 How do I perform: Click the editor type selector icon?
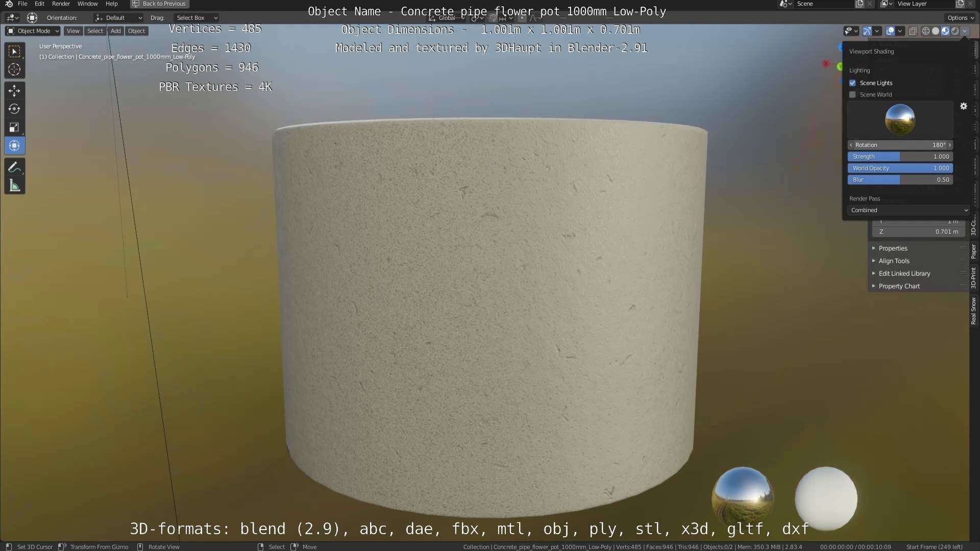(12, 18)
